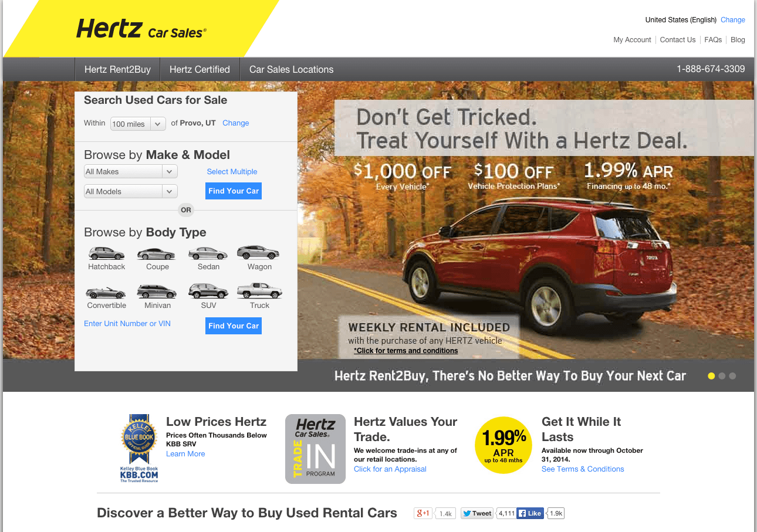The width and height of the screenshot is (757, 532).
Task: Select the Minivan body type icon
Action: (x=157, y=292)
